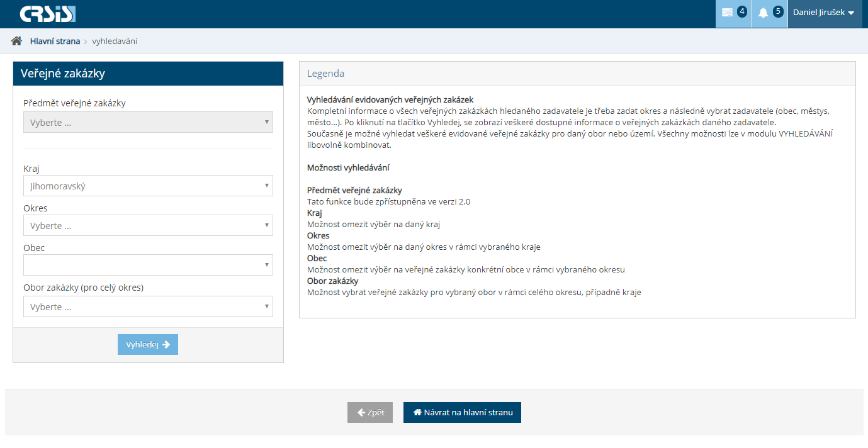Click the Legenda panel header
Image resolution: width=868 pixels, height=448 pixels.
click(x=577, y=73)
